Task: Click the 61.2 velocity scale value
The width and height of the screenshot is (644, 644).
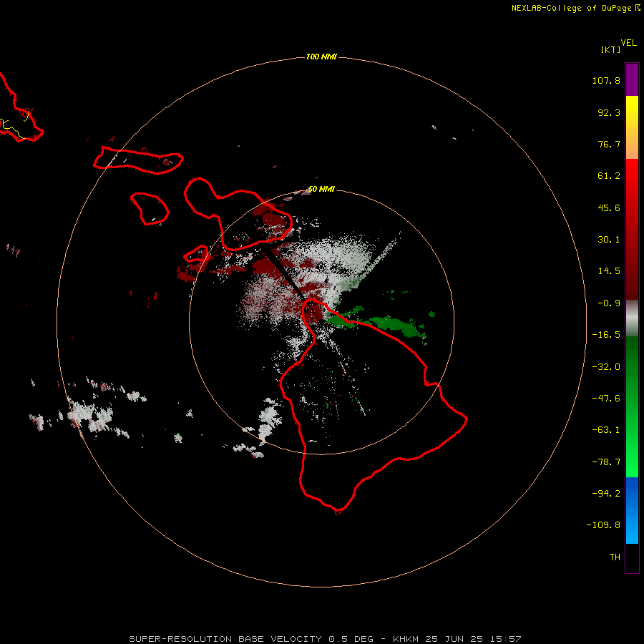Action: point(609,176)
